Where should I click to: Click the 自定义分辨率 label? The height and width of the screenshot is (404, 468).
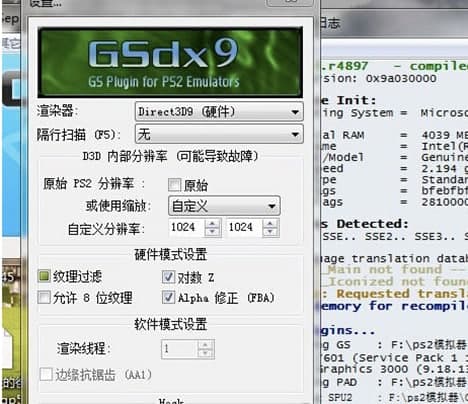click(106, 229)
